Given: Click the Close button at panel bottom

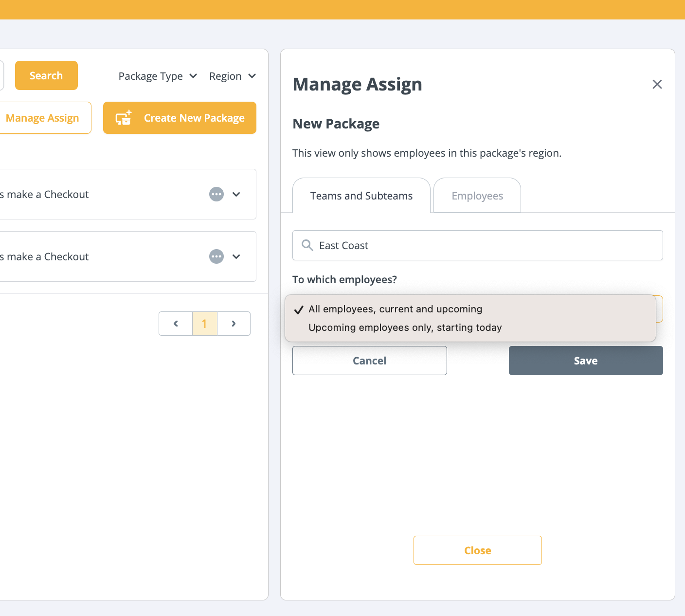Looking at the screenshot, I should (x=477, y=550).
